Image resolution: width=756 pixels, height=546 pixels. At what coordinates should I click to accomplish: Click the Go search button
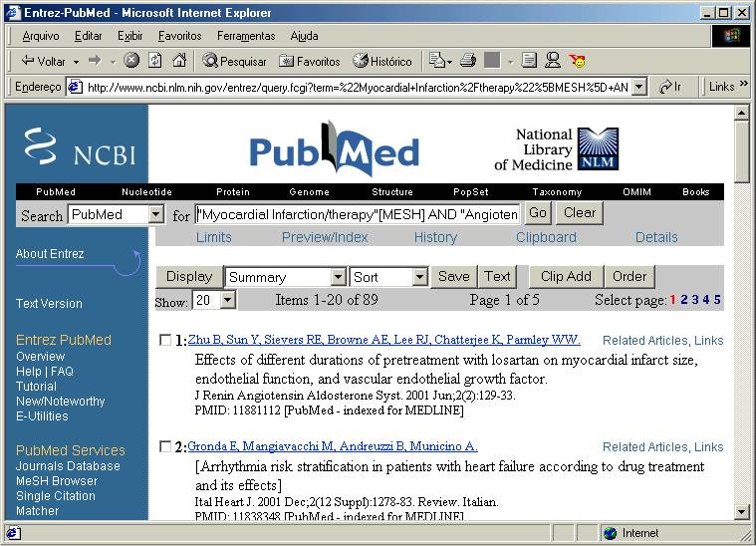tap(538, 212)
